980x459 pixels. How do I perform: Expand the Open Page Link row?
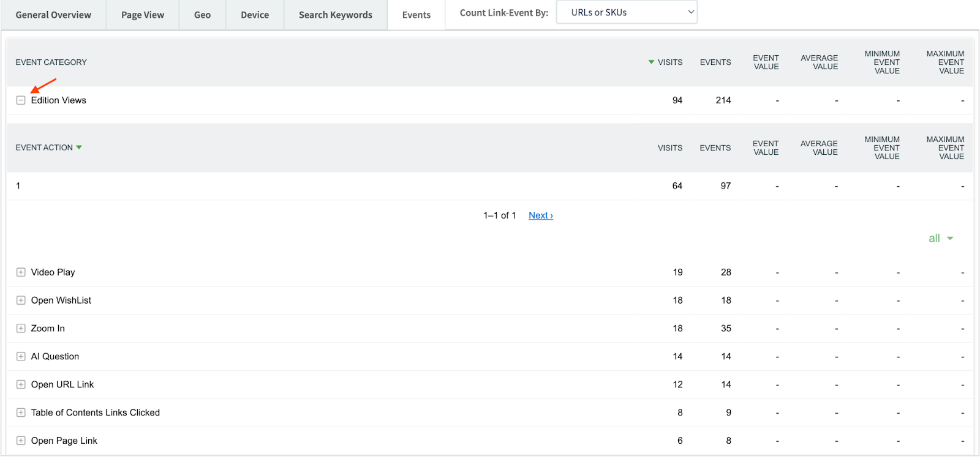coord(21,441)
